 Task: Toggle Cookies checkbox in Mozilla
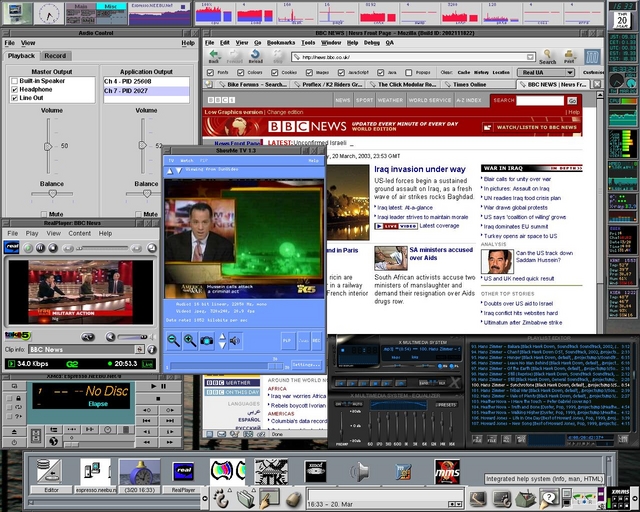tap(275, 72)
